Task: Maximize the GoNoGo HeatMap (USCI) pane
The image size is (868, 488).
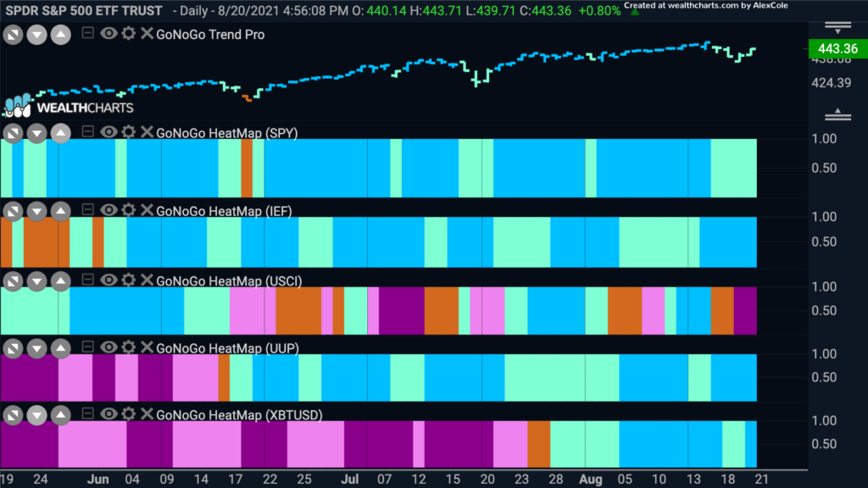Action: tap(13, 281)
